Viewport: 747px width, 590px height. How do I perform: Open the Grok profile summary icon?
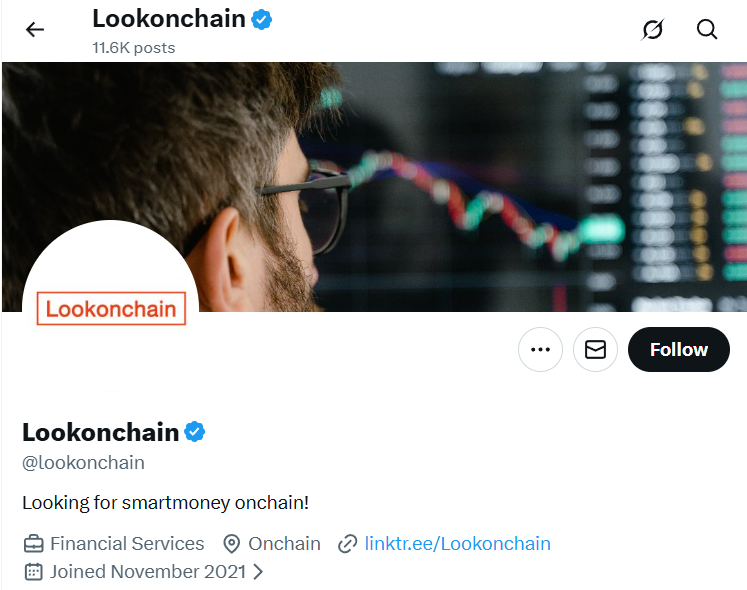652,30
